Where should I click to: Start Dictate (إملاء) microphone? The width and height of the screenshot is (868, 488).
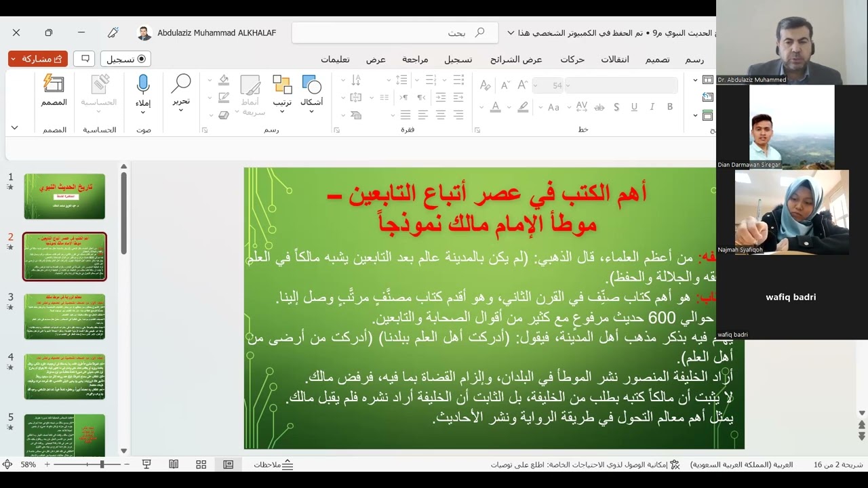[142, 85]
